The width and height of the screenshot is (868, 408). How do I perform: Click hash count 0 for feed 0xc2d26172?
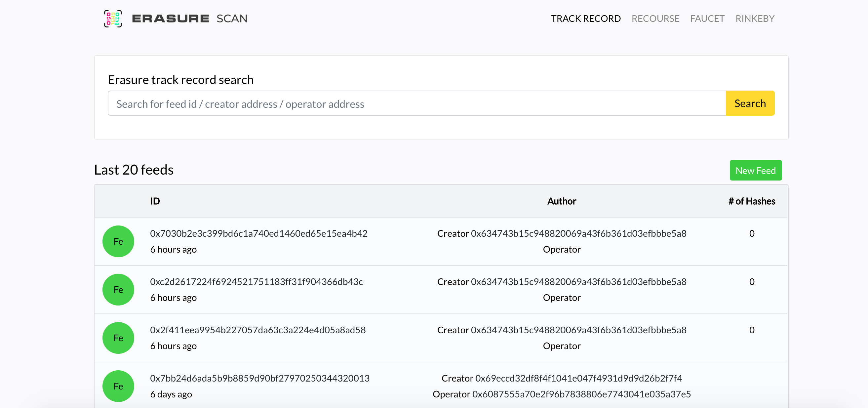tap(752, 282)
